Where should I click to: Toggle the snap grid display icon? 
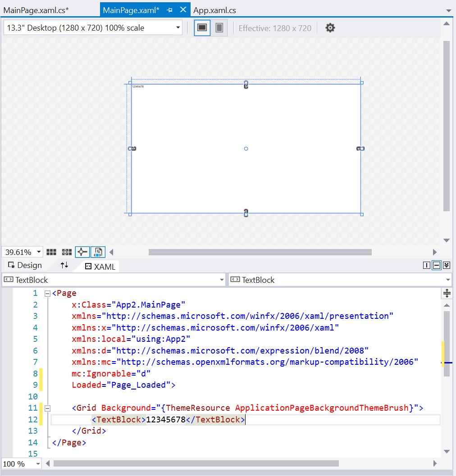coord(51,252)
